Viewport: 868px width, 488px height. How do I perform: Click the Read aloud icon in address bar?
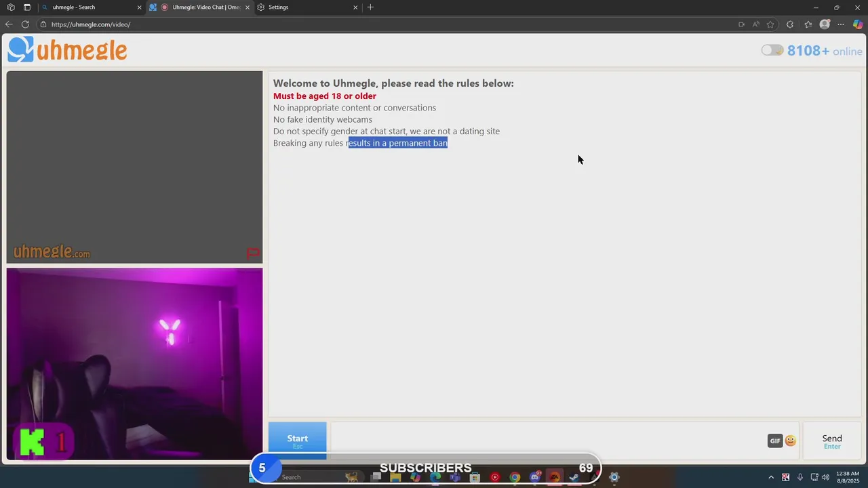[x=756, y=24]
